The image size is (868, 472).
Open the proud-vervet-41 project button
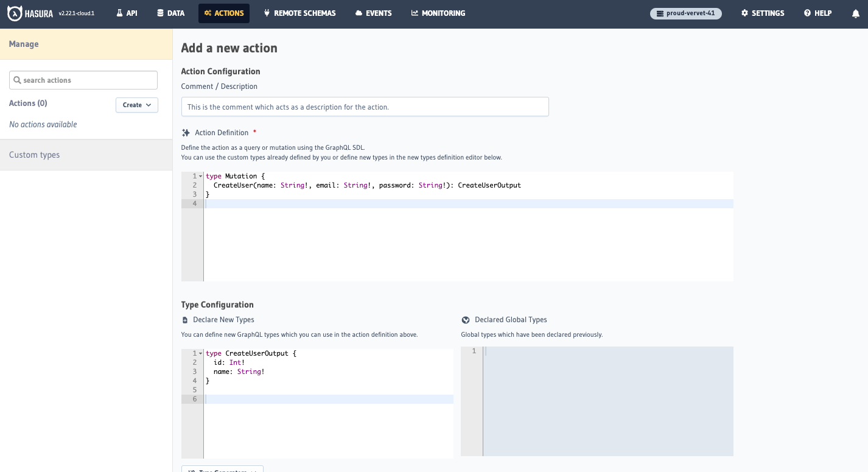685,13
